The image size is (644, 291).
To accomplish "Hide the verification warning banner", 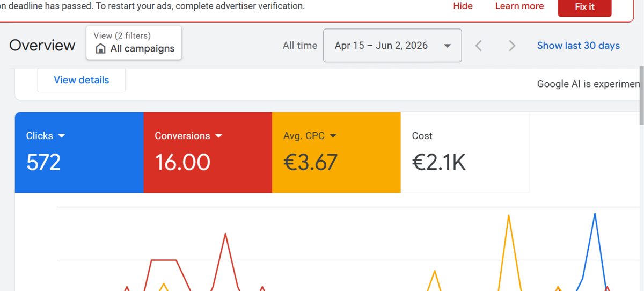I will click(463, 6).
